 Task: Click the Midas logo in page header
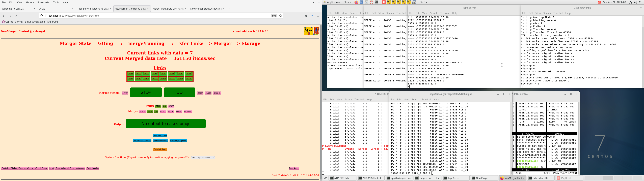(x=308, y=31)
